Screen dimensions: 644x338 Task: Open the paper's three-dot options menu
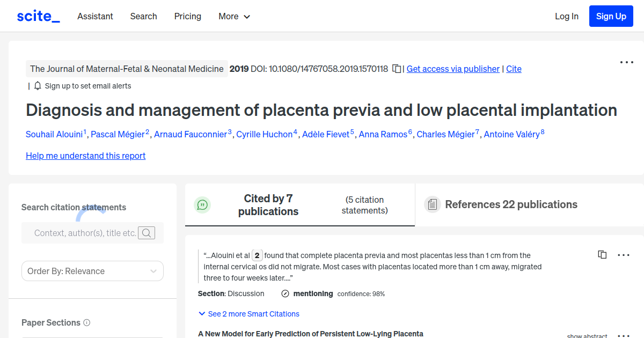[x=626, y=62]
